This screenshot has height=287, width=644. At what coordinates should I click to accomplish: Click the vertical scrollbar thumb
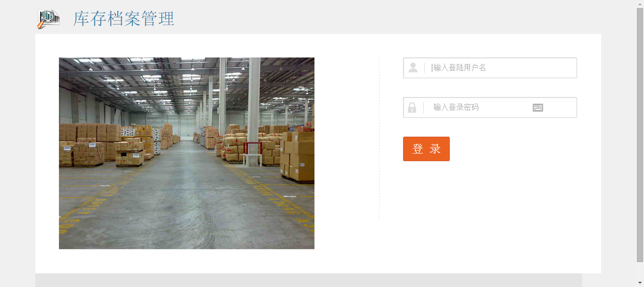640,135
